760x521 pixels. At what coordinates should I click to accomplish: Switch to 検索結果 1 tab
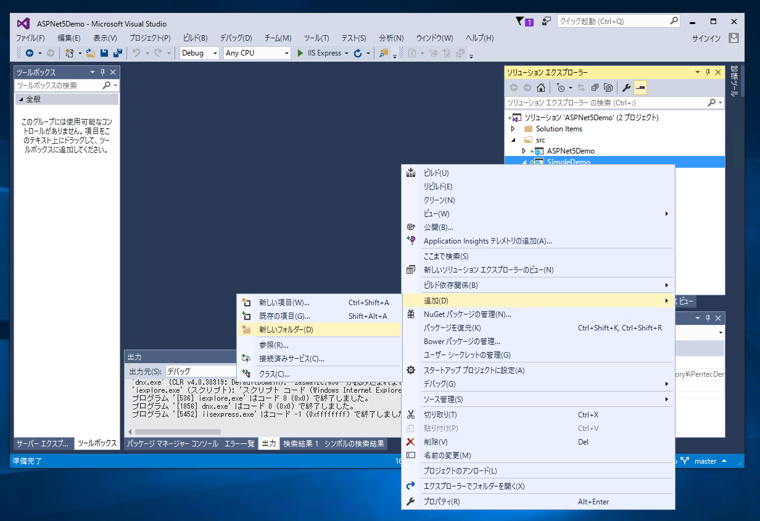click(301, 443)
